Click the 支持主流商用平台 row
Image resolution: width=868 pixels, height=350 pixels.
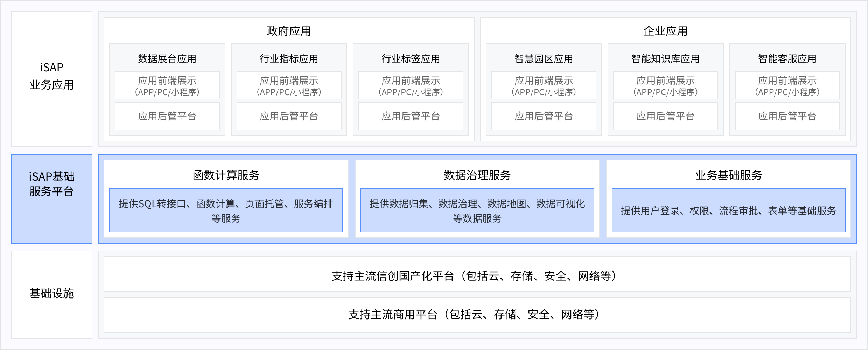[477, 315]
